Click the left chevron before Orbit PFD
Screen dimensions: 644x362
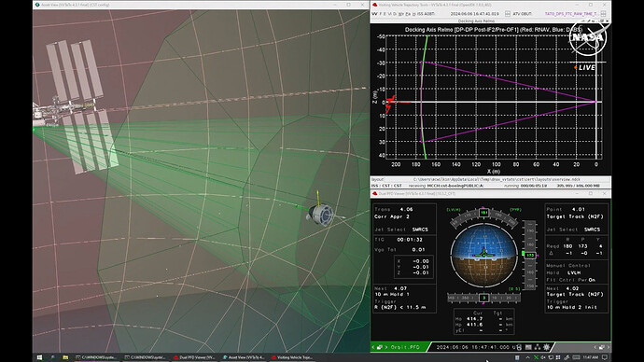pos(373,347)
